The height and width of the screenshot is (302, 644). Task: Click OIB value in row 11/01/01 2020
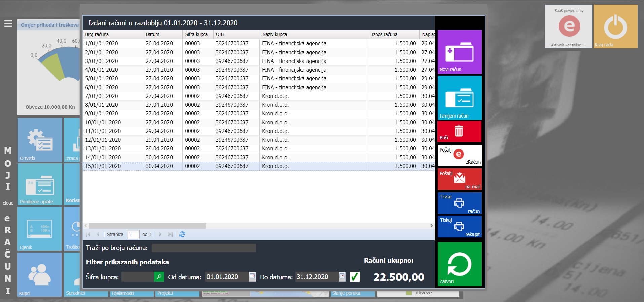coord(232,131)
